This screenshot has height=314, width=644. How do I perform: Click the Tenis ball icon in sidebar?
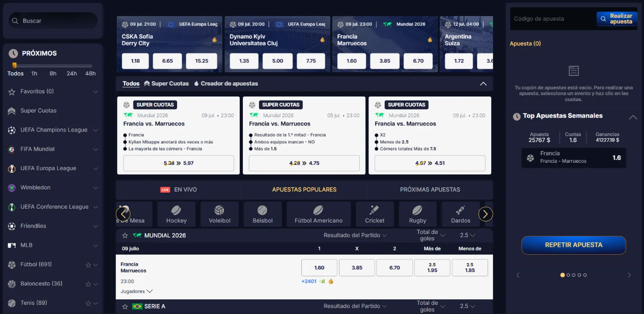(x=11, y=303)
